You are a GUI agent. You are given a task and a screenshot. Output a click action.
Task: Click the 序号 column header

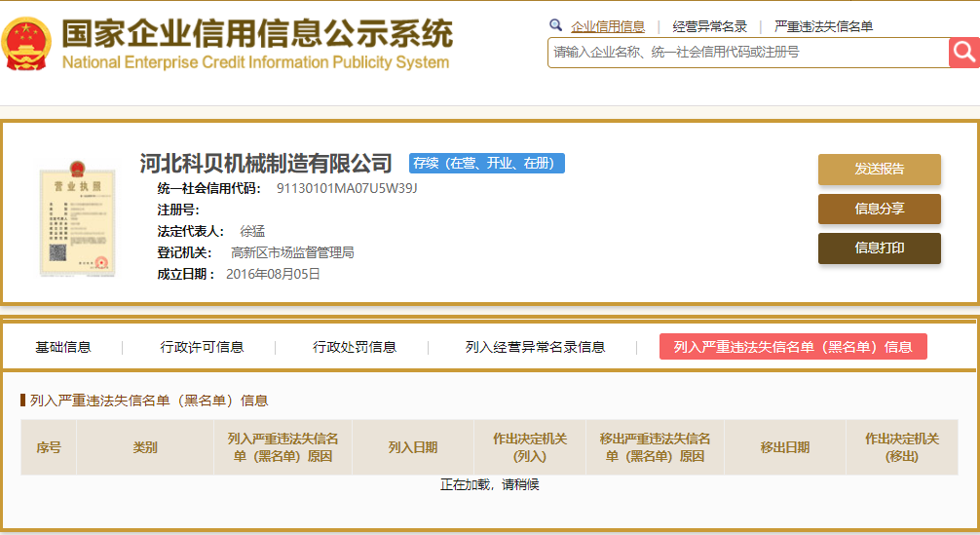coord(49,447)
